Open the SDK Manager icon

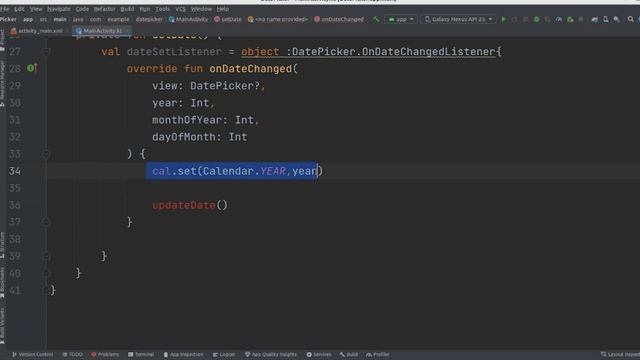(616, 19)
